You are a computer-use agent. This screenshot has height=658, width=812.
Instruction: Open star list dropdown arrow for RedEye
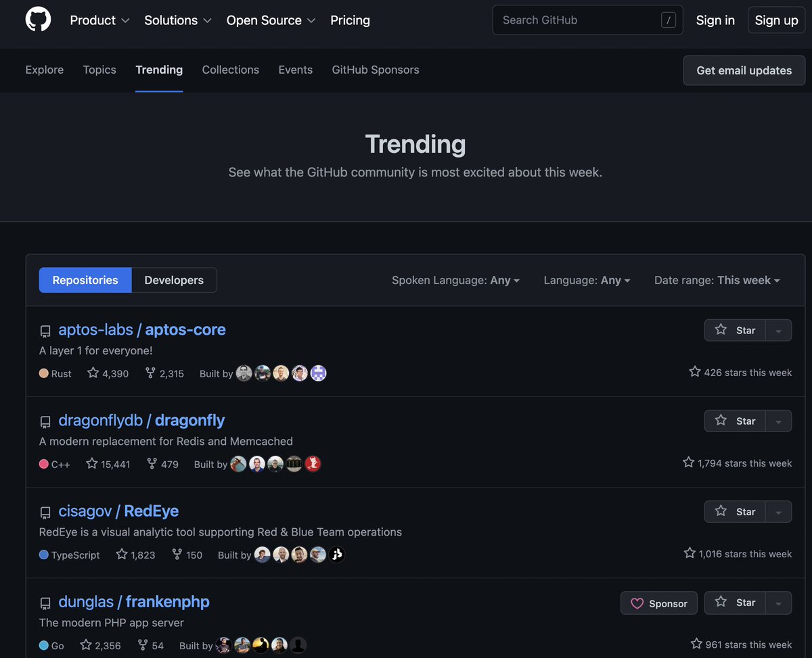[x=779, y=511]
